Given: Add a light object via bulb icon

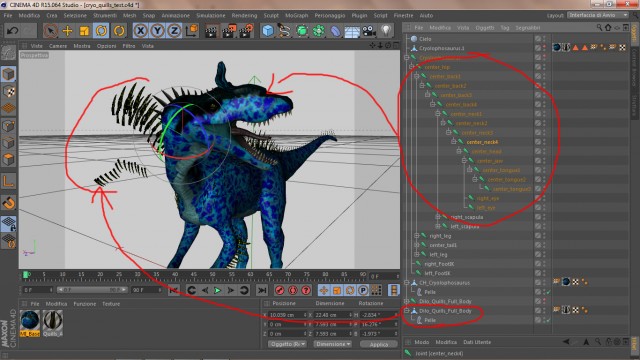Looking at the screenshot, I should point(386,30).
